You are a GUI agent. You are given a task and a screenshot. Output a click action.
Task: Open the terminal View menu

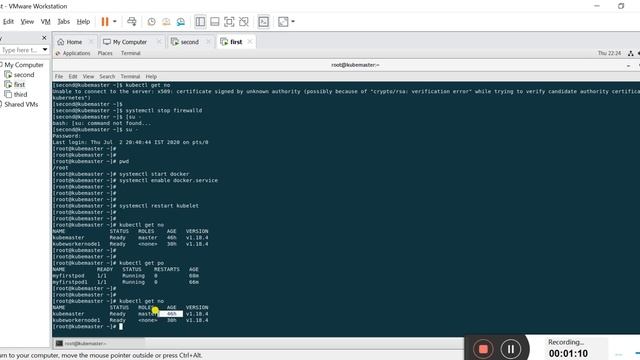[88, 76]
